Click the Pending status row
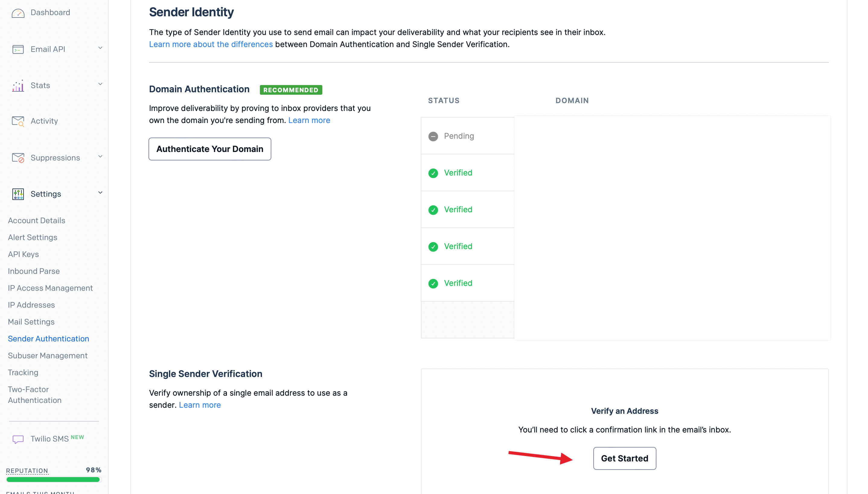Viewport: 868px width, 494px height. (468, 136)
